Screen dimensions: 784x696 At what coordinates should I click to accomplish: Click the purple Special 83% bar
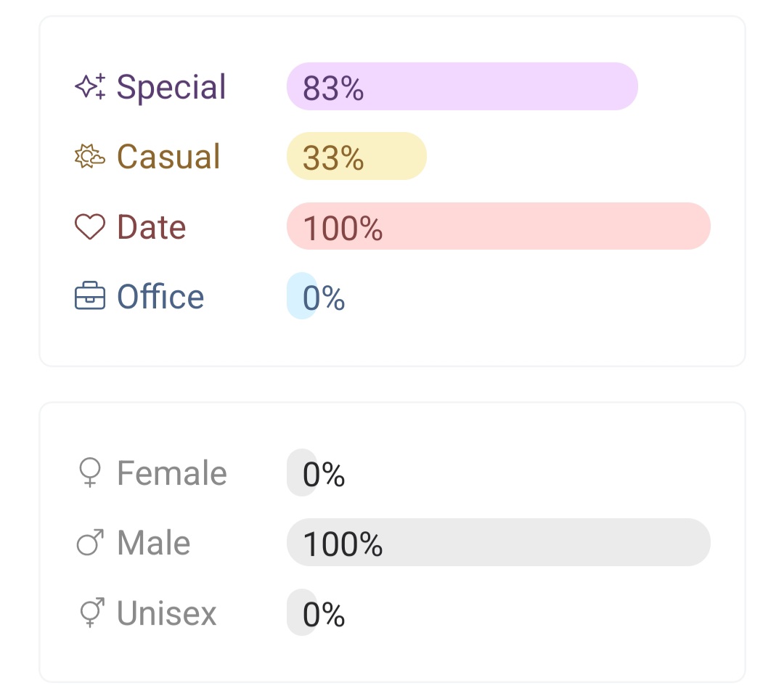[462, 87]
